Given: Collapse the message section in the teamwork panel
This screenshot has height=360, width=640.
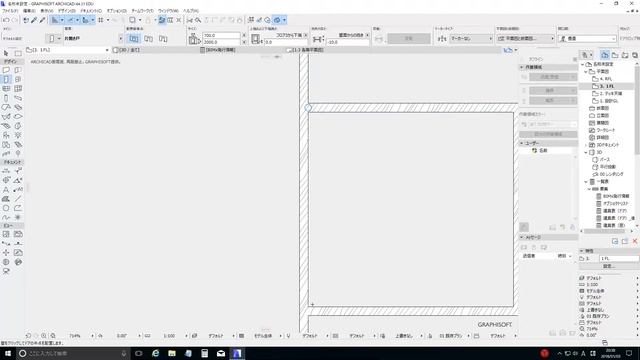Looking at the screenshot, I should coord(522,237).
